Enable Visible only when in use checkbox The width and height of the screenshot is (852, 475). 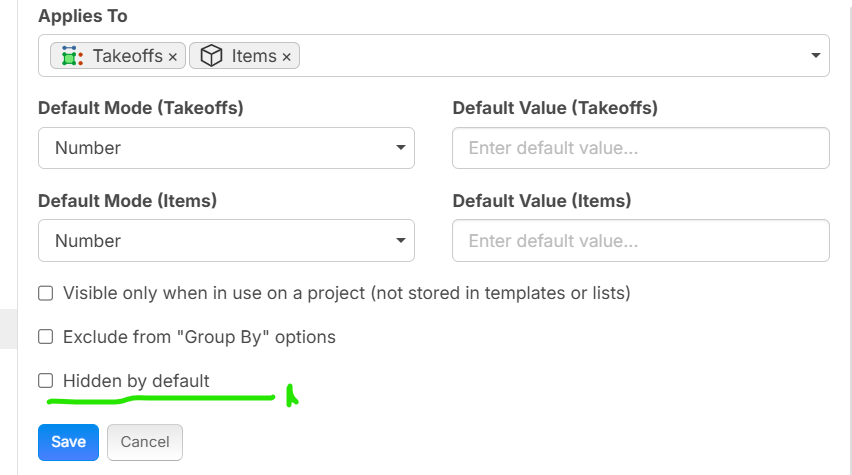(45, 293)
